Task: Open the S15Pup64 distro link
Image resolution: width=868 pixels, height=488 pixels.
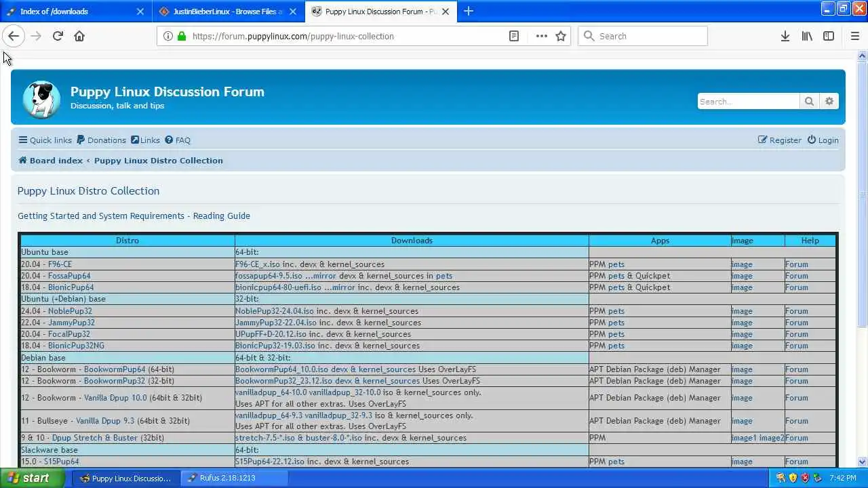Action: (x=62, y=462)
